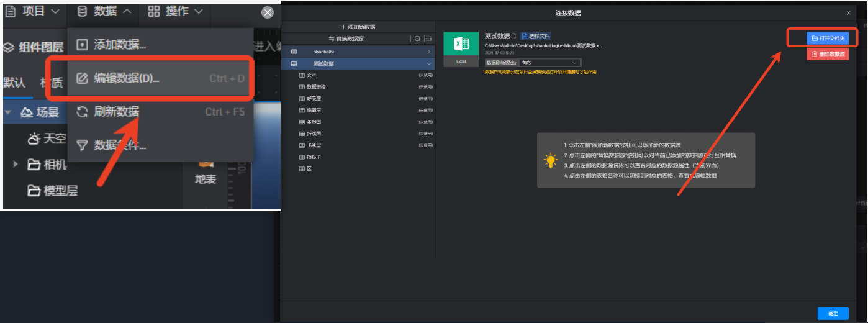Click the gray round close icon
Image resolution: width=868 pixels, height=323 pixels.
(x=268, y=12)
